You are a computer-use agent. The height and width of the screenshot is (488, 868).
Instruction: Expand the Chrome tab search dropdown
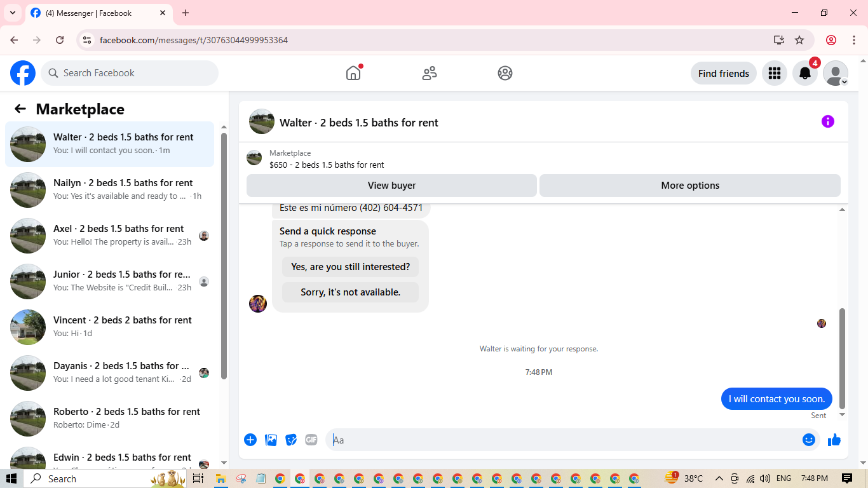coord(13,13)
